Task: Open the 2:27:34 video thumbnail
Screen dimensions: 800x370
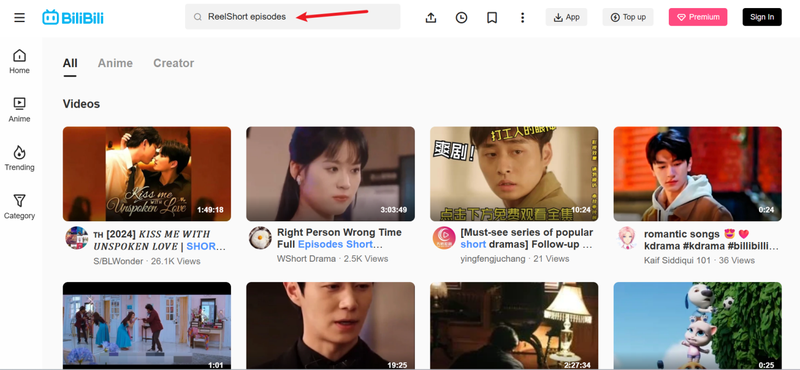Action: 514,326
